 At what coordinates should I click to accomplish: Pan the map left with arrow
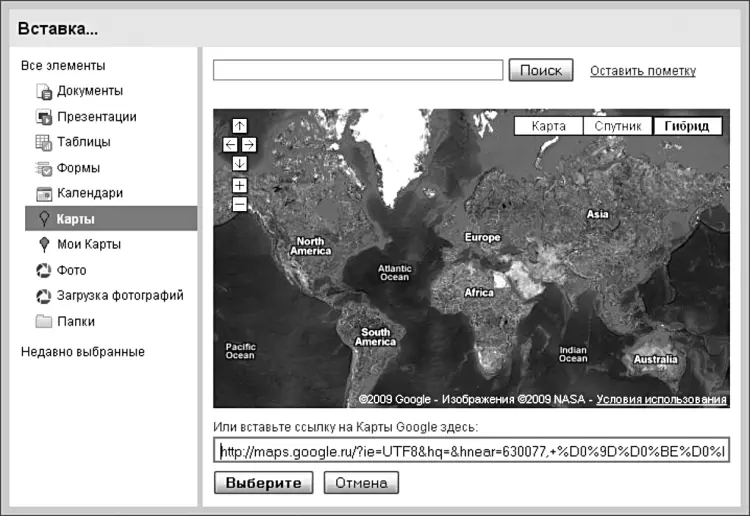[x=230, y=145]
